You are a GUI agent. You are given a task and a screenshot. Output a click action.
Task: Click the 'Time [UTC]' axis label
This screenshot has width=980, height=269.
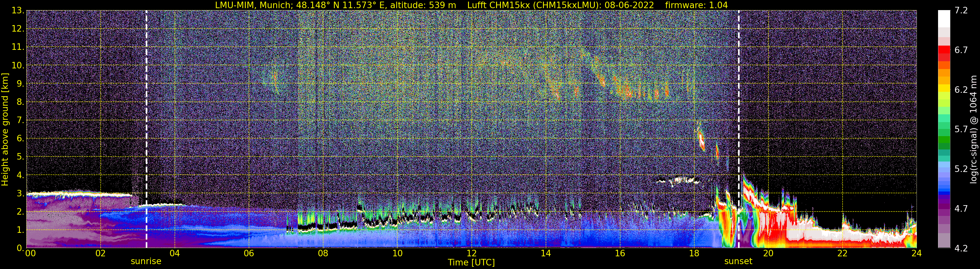pos(471,262)
